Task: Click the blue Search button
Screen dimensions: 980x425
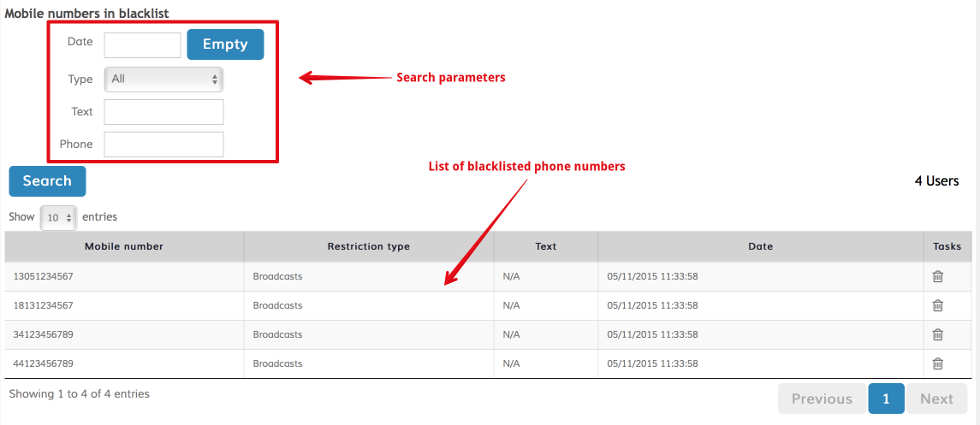Action: point(47,181)
